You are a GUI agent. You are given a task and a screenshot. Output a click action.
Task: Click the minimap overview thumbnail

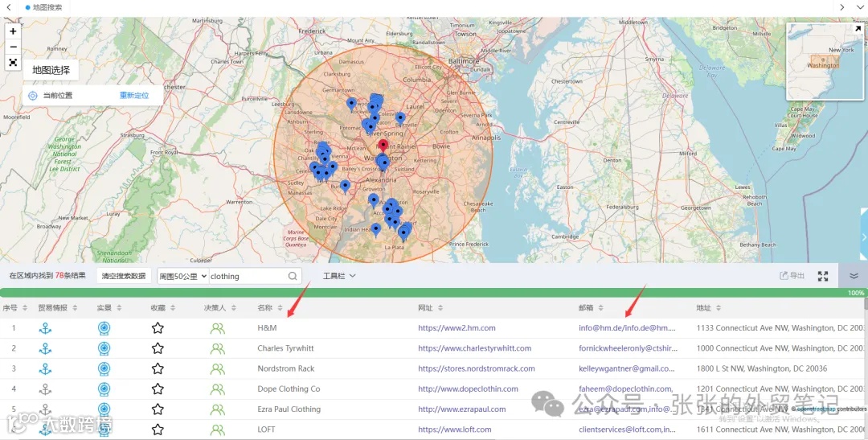(825, 61)
